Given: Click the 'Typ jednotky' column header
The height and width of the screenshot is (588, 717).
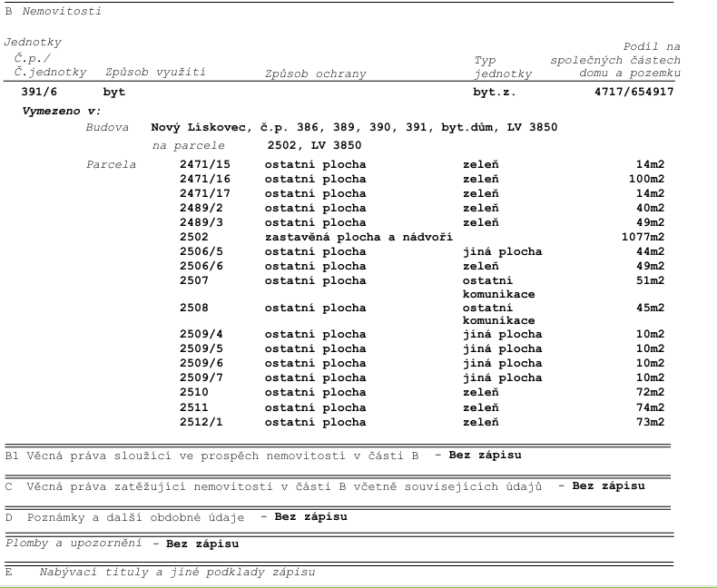Looking at the screenshot, I should click(502, 67).
